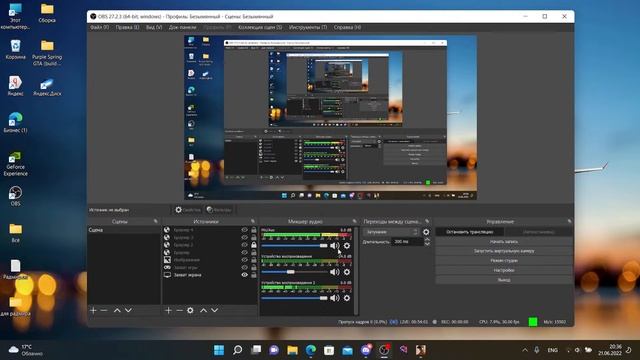This screenshot has width=640, height=360.
Task: Open GeForce Experience desktop shortcut
Action: point(16,164)
